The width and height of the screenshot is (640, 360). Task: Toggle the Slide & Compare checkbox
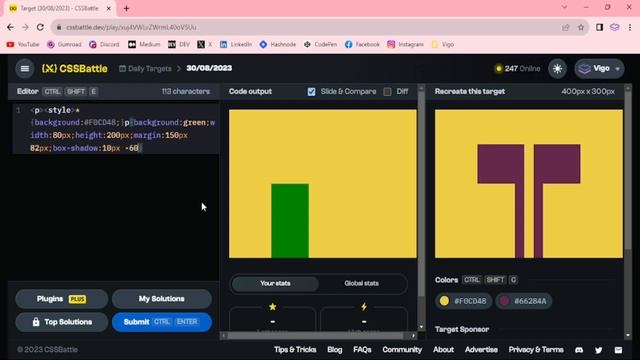tap(311, 92)
